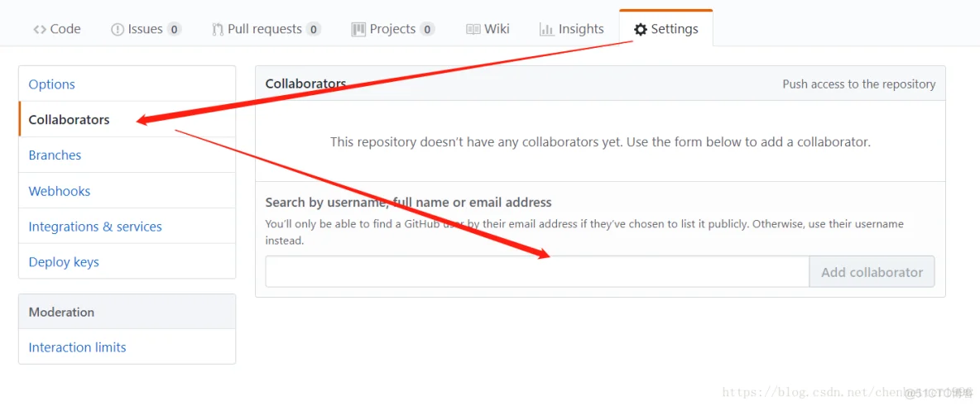This screenshot has height=406, width=980.
Task: Select Collaborators in the sidebar
Action: [x=127, y=119]
